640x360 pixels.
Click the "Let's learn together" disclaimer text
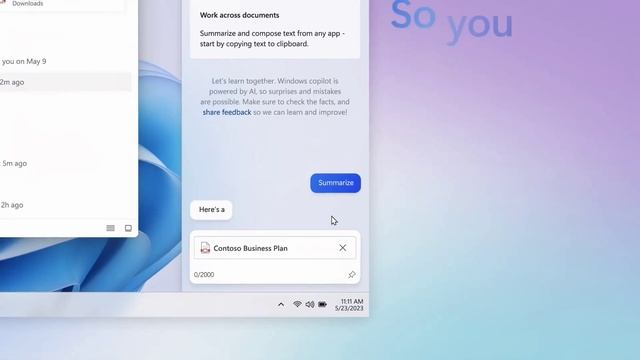tap(275, 97)
